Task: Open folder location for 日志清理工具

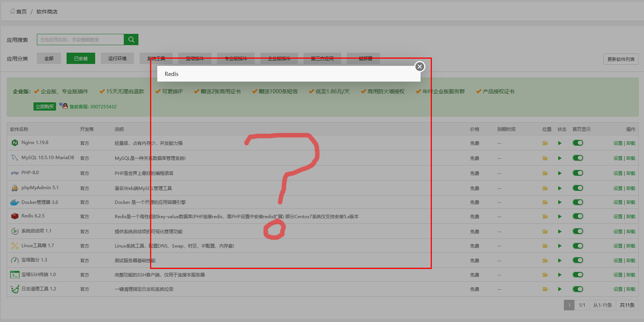Action: point(545,289)
